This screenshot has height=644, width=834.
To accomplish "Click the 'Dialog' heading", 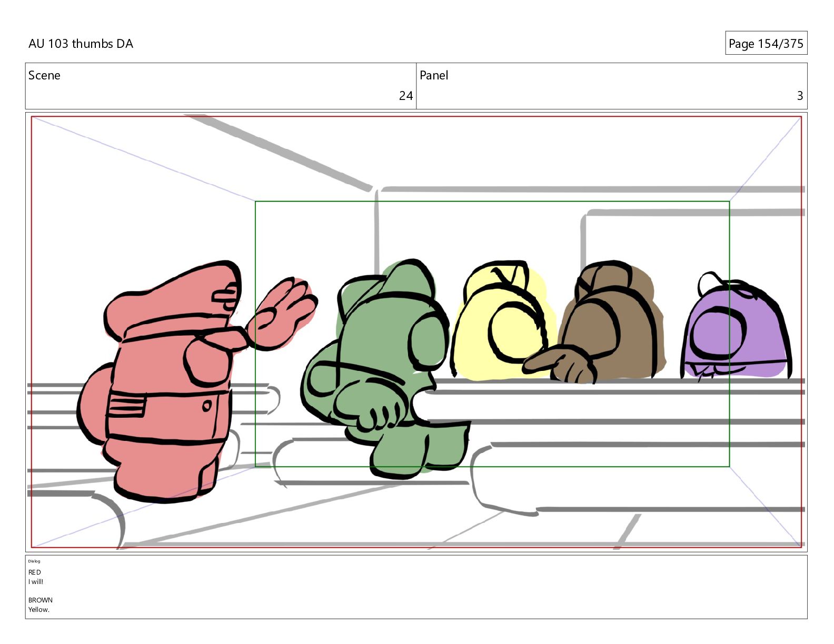I will [34, 561].
